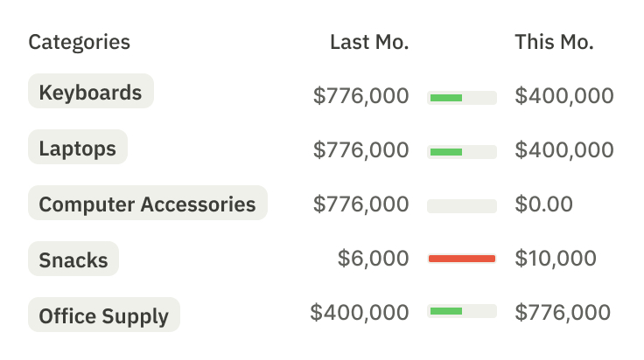Viewport: 644px width, 360px height.
Task: Select the Keyboards category tag
Action: [x=91, y=91]
